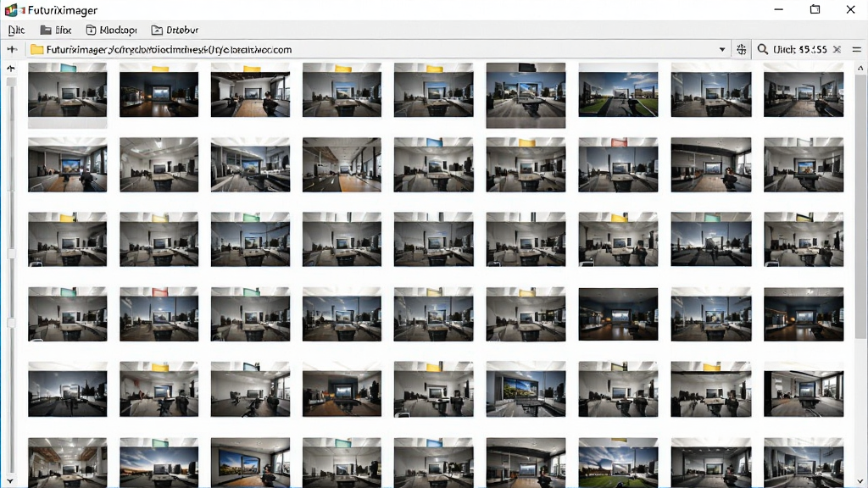Image resolution: width=868 pixels, height=488 pixels.
Task: Open the first menu labeled "Dlte"
Action: [17, 30]
